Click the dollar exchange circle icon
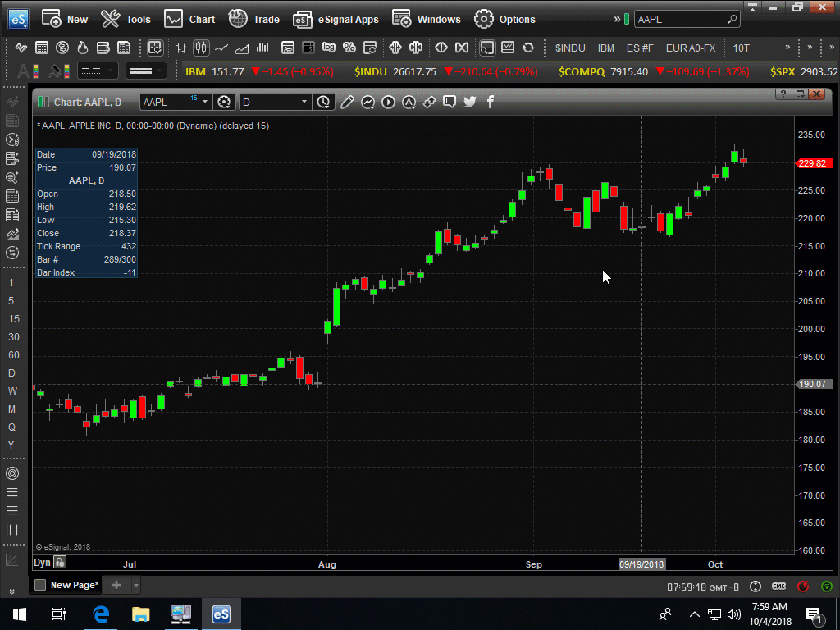840x630 pixels. point(62,48)
